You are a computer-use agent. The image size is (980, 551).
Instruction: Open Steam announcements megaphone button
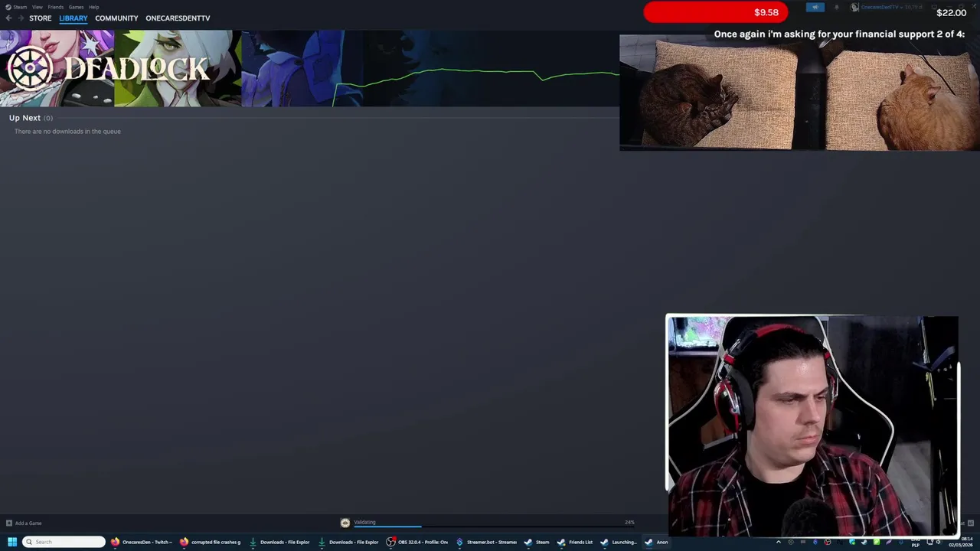pyautogui.click(x=815, y=8)
